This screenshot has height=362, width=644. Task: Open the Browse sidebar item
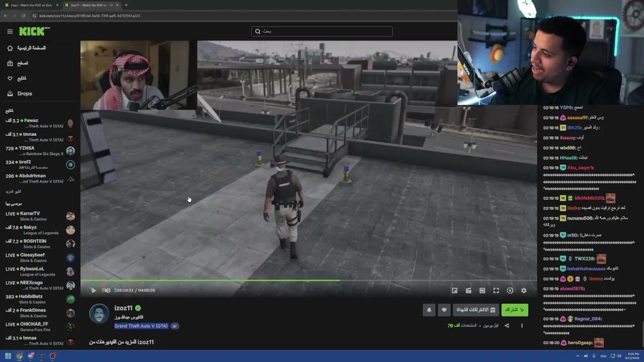18,63
